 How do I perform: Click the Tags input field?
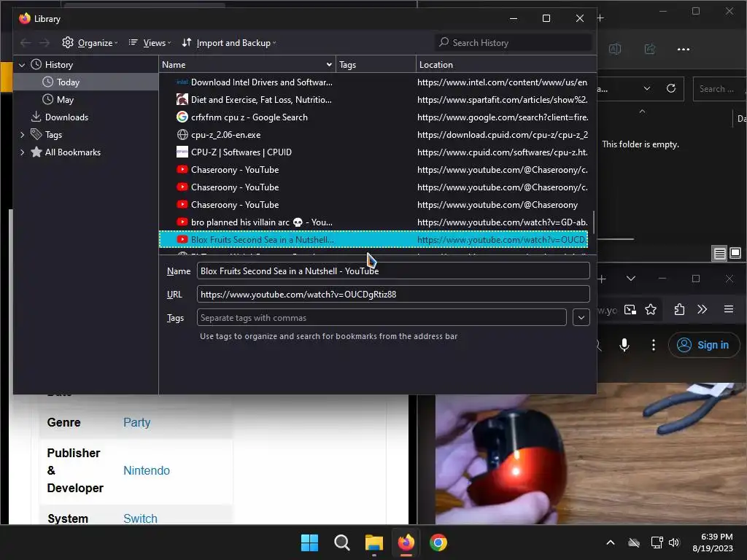(x=382, y=318)
